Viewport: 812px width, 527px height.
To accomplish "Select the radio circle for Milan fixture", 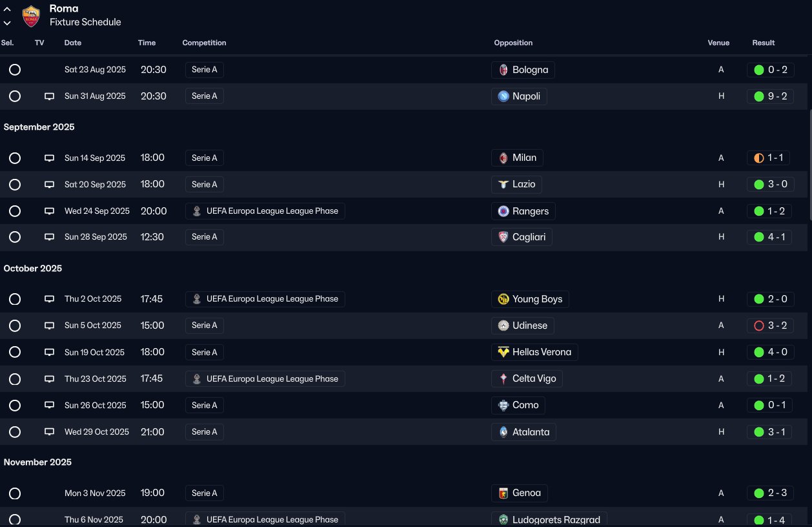I will 15,158.
